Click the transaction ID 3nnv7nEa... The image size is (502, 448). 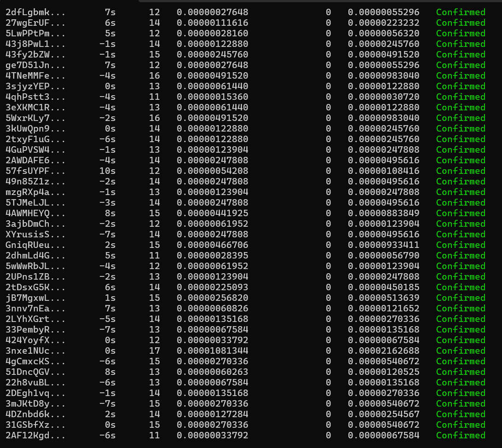[35, 308]
